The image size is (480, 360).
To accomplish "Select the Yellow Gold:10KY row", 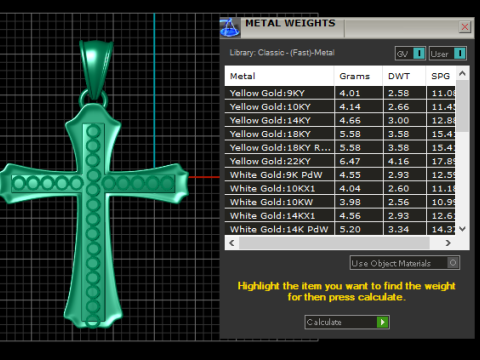I will pyautogui.click(x=340, y=107).
